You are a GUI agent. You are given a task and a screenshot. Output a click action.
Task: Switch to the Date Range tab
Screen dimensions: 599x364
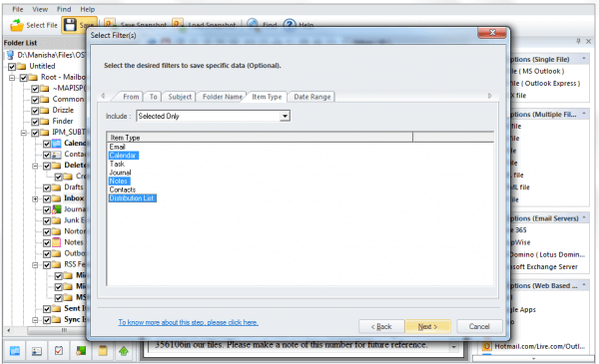click(312, 97)
